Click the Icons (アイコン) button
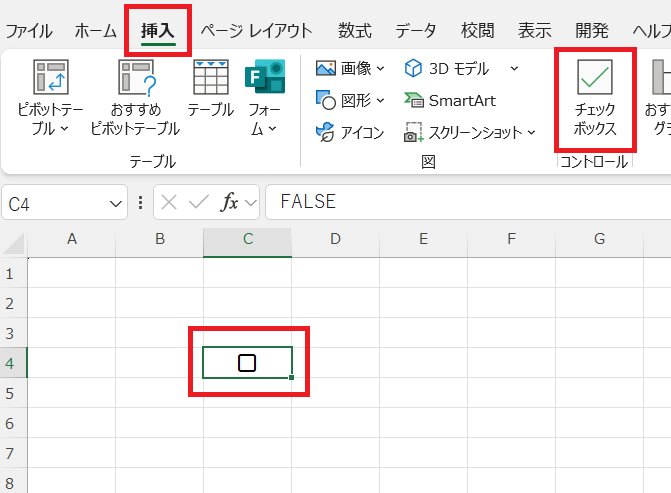 (x=350, y=133)
